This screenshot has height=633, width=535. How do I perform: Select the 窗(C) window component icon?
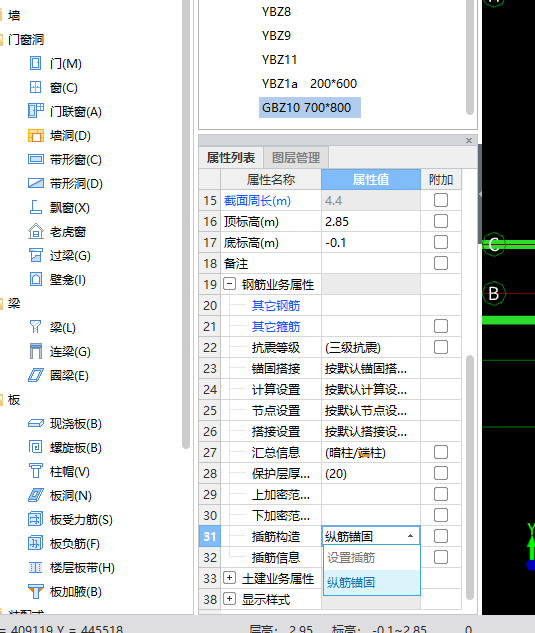36,87
